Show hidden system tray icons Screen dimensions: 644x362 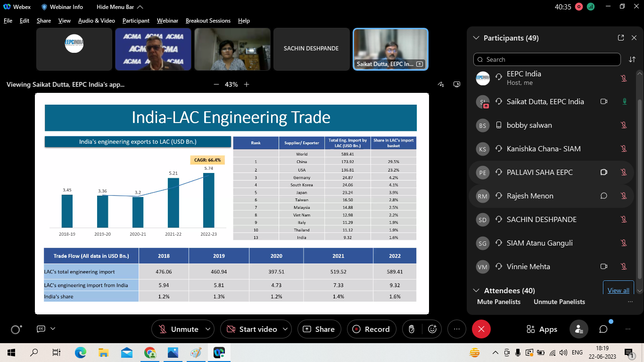[495, 352]
